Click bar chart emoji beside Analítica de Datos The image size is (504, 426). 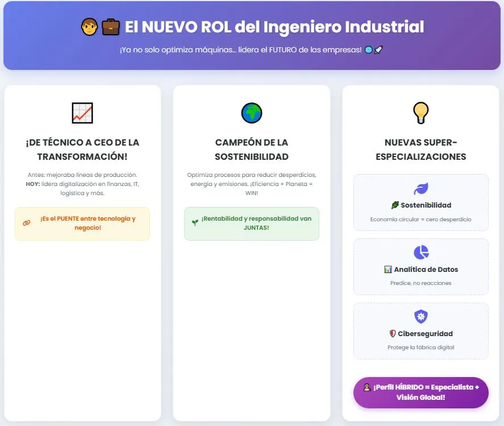[x=388, y=269]
